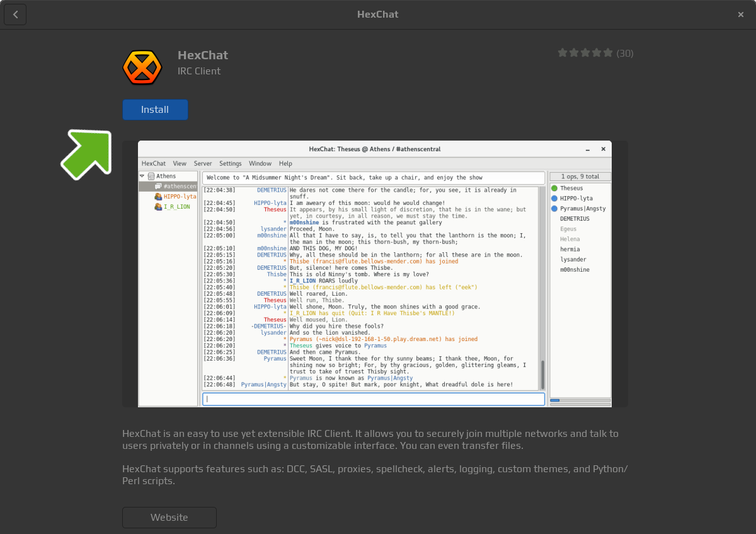Click the blue dot beside Pyramus|Angsty
756x534 pixels.
[554, 209]
